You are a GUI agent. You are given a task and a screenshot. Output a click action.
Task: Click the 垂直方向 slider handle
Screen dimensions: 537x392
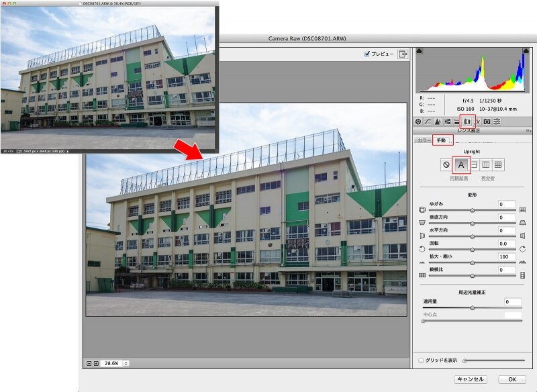pos(473,224)
